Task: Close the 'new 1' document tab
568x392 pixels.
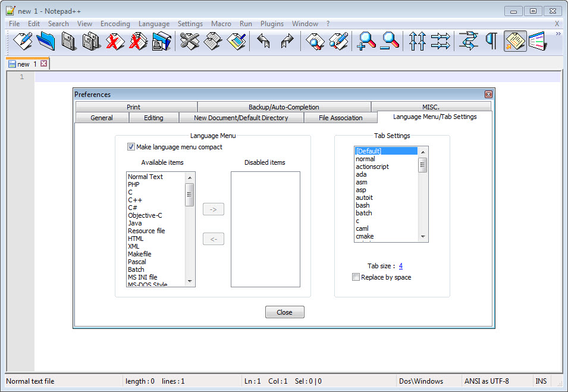Action: click(44, 64)
